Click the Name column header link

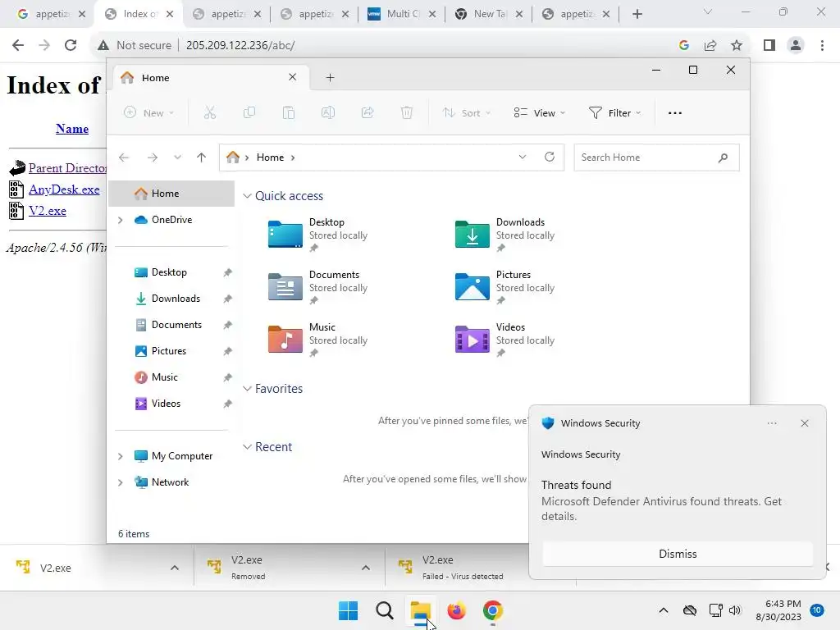[72, 129]
